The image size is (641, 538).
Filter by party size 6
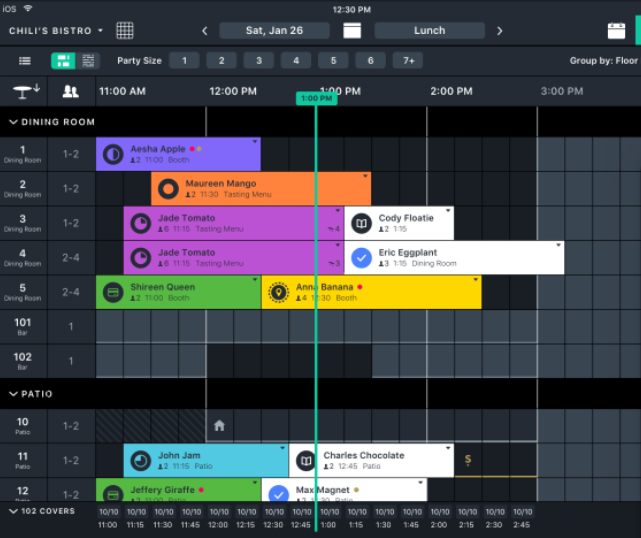[x=370, y=61]
